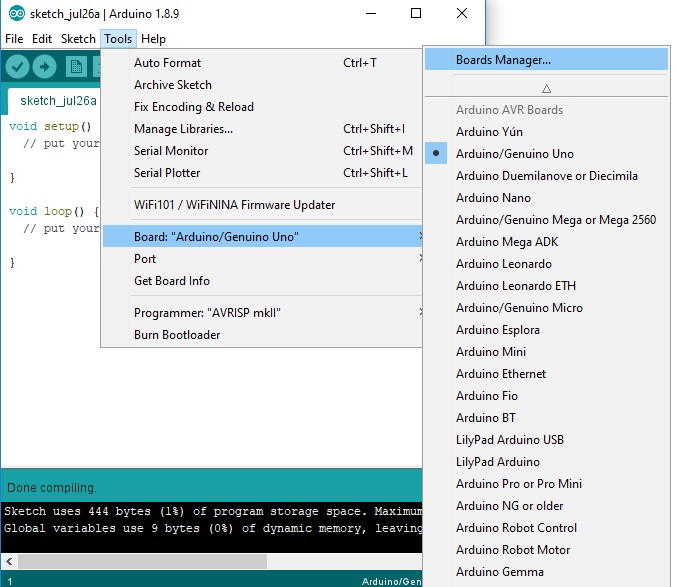Select Arduino Robot Control board
Image resolution: width=676 pixels, height=587 pixels.
coord(546,528)
